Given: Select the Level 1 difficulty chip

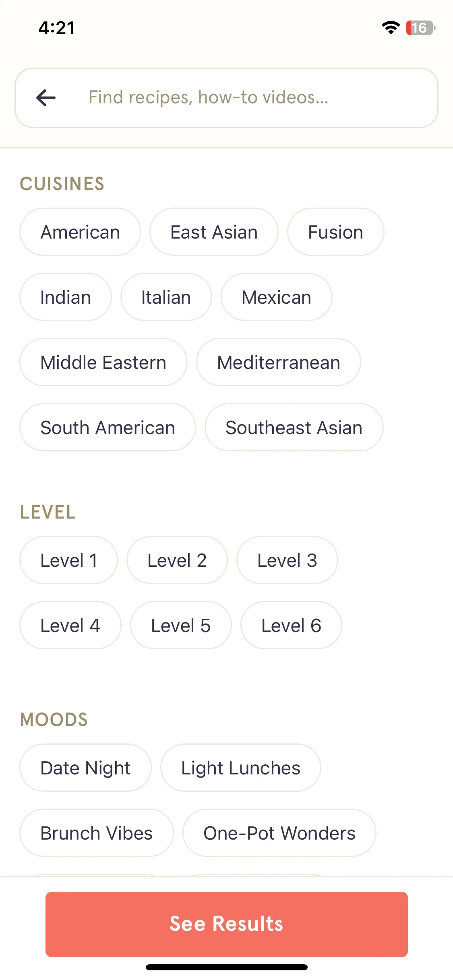Looking at the screenshot, I should click(x=68, y=560).
